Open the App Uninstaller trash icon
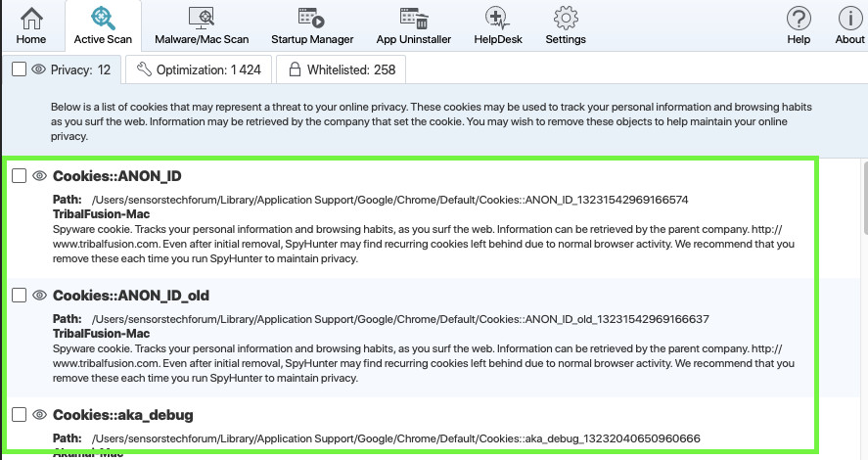 (414, 19)
